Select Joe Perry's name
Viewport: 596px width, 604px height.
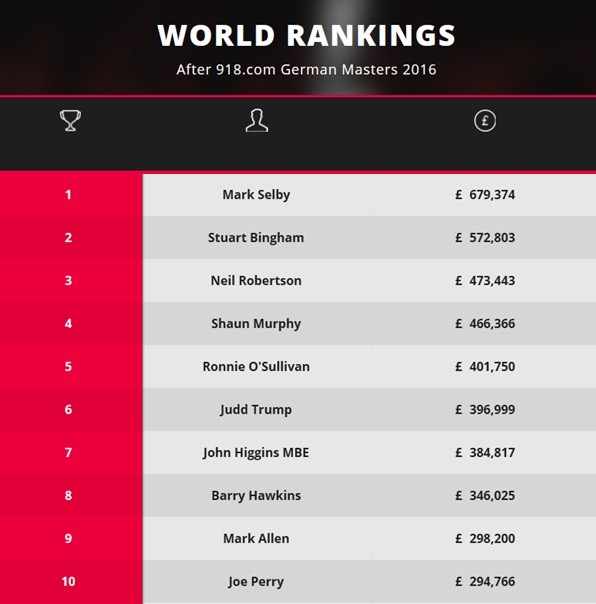click(x=256, y=581)
